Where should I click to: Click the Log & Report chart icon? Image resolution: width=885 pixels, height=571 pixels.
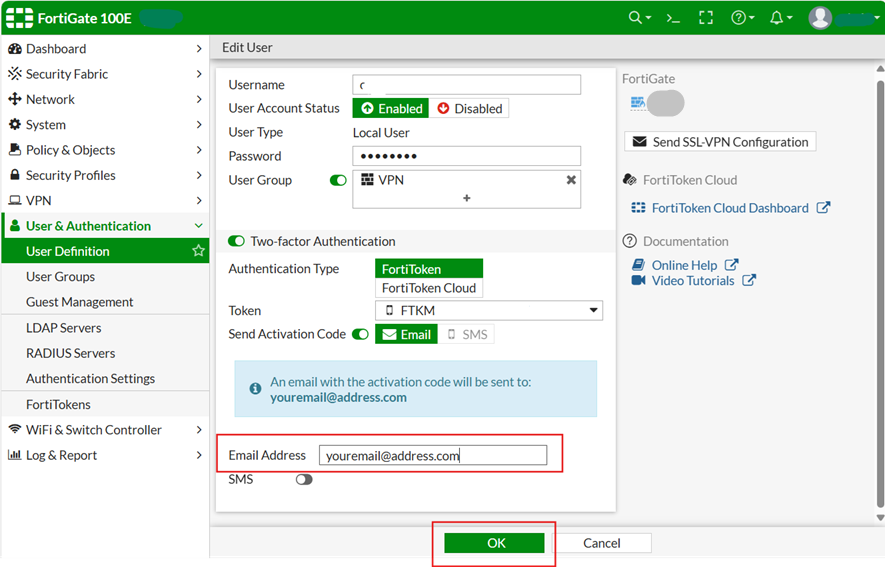[x=15, y=455]
